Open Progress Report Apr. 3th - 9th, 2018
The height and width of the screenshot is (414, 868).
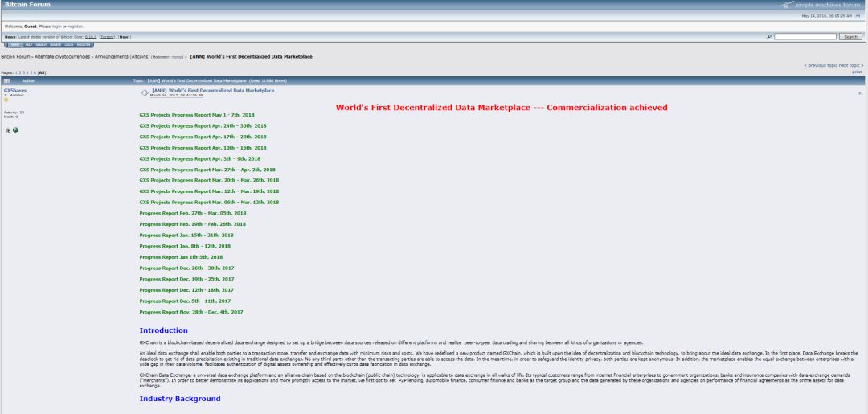tap(200, 159)
